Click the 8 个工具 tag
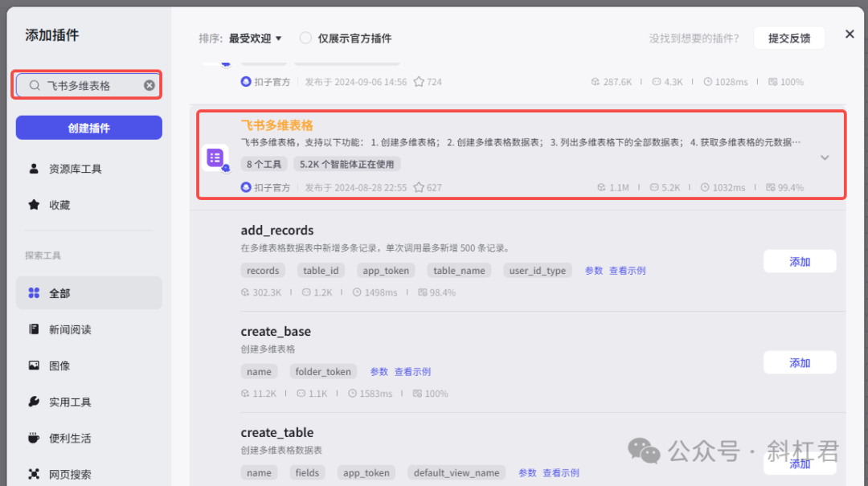 [x=264, y=164]
